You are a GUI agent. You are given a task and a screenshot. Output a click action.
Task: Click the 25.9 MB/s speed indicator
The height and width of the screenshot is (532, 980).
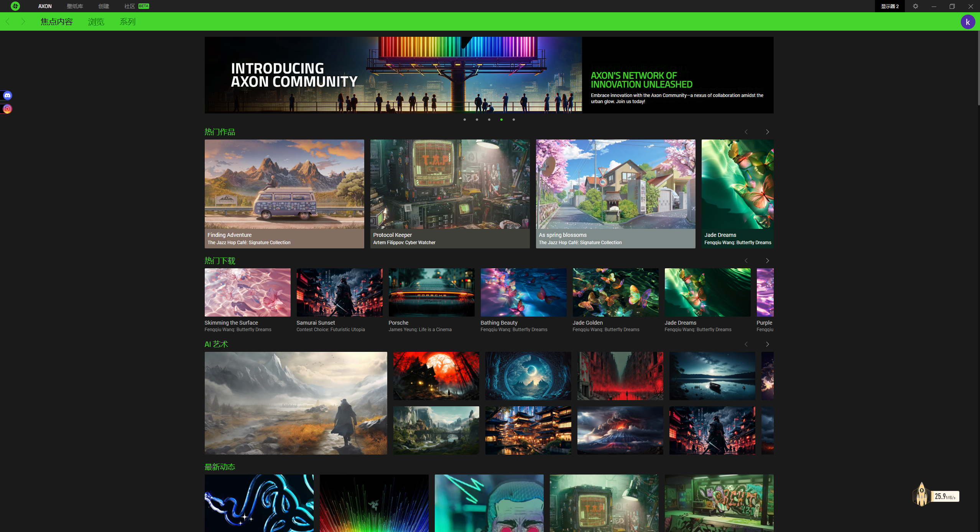pos(945,496)
